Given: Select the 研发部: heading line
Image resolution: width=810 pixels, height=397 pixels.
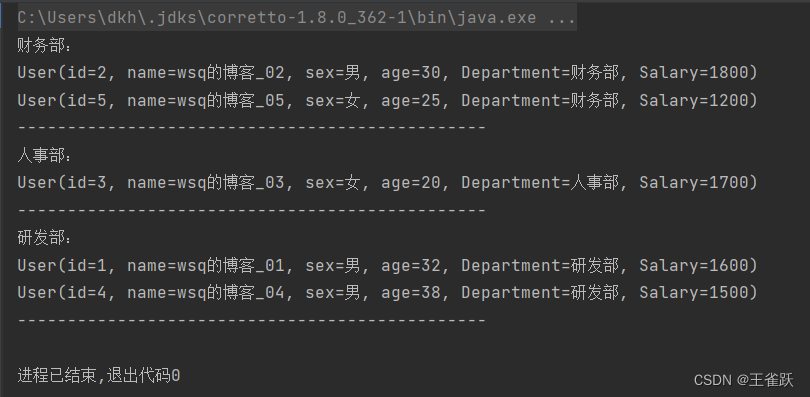Looking at the screenshot, I should point(44,238).
